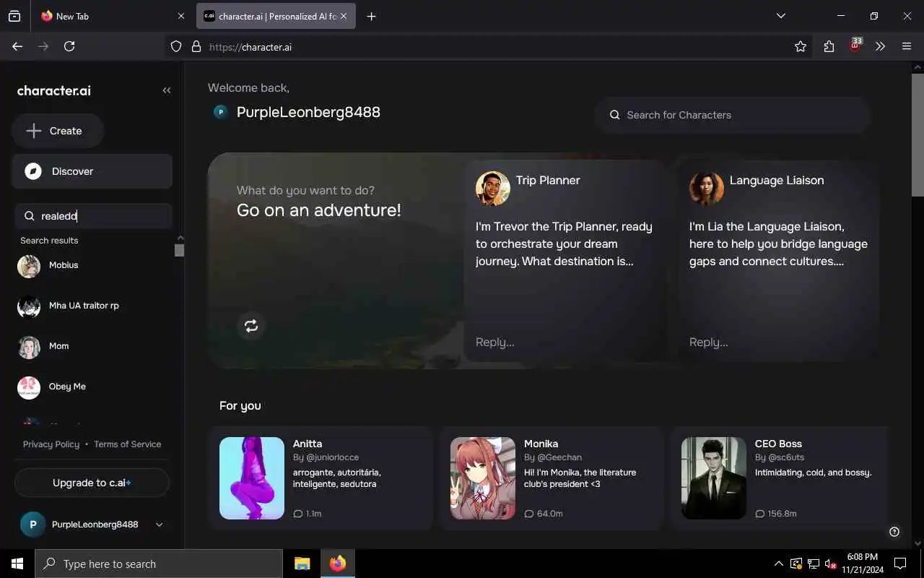Click the red extension icon with badge 33

pyautogui.click(x=855, y=45)
